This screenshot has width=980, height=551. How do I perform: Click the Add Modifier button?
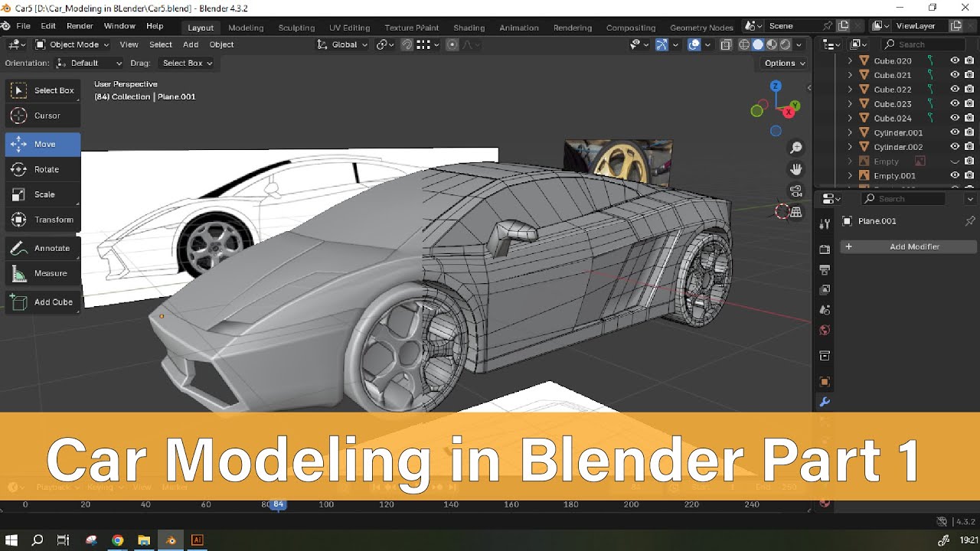click(908, 246)
